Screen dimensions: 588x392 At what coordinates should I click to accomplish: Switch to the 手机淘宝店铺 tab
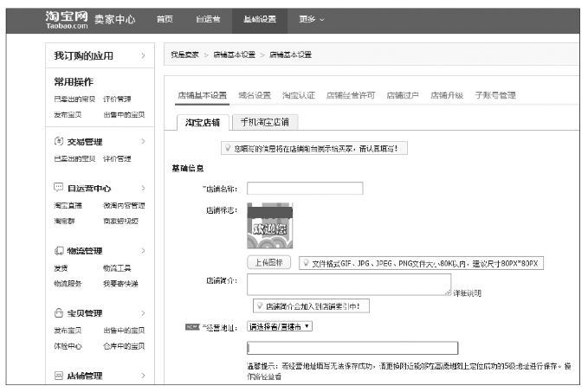264,122
